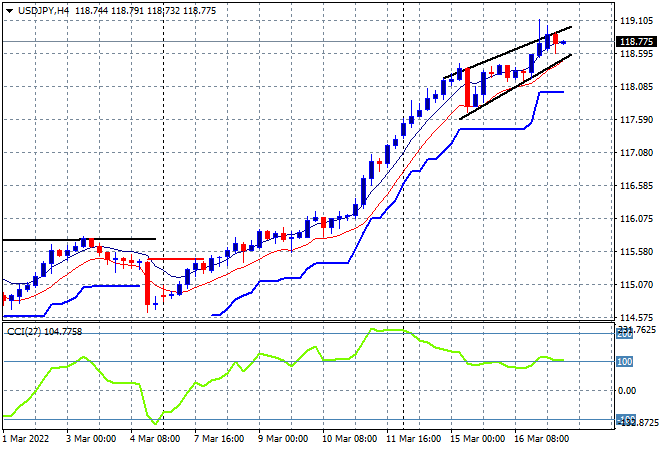Select the CCI 100 level label
The image size is (660, 450).
(625, 362)
